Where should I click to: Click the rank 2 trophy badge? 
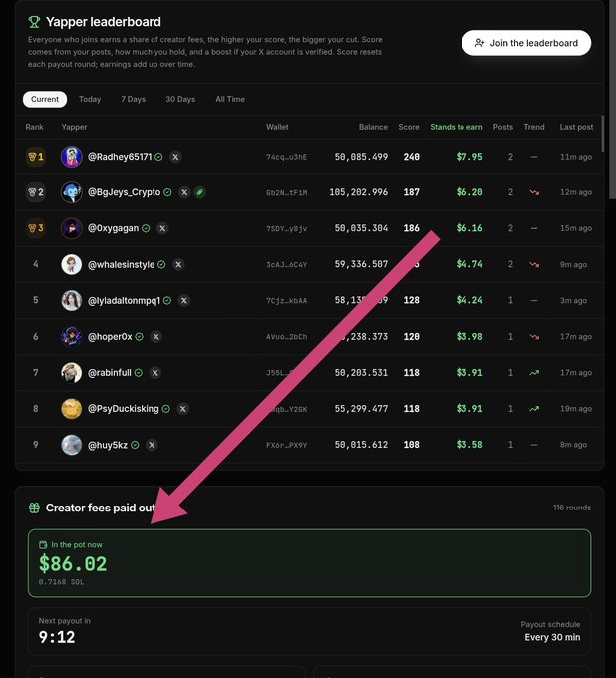coord(36,192)
